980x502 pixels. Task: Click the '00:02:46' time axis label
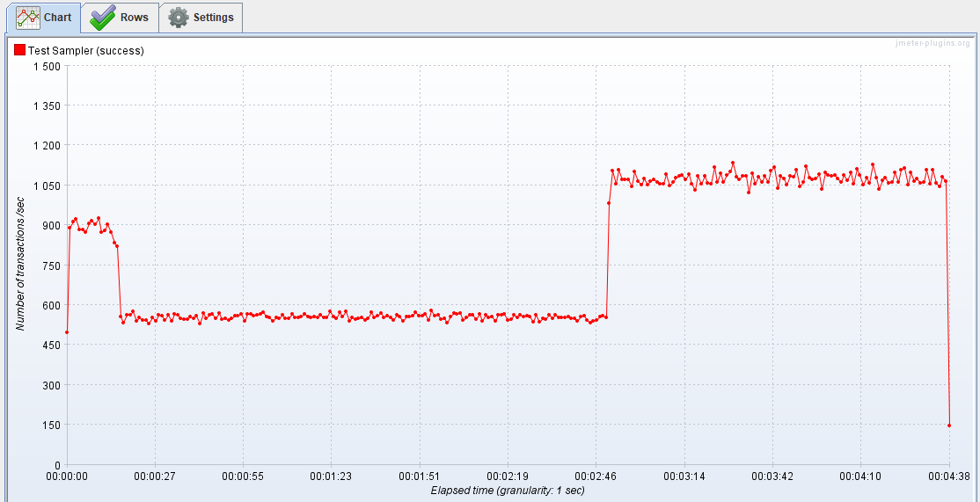(596, 477)
